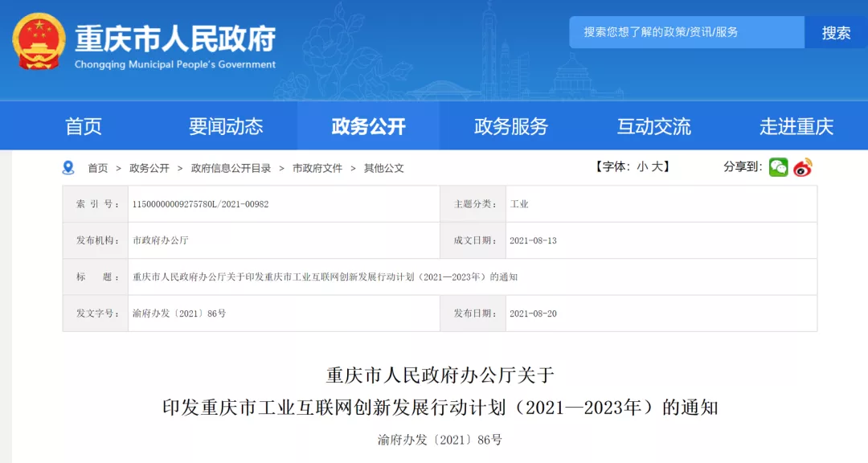The image size is (868, 463).
Task: Open 市政府文件 breadcrumb link
Action: pyautogui.click(x=317, y=168)
